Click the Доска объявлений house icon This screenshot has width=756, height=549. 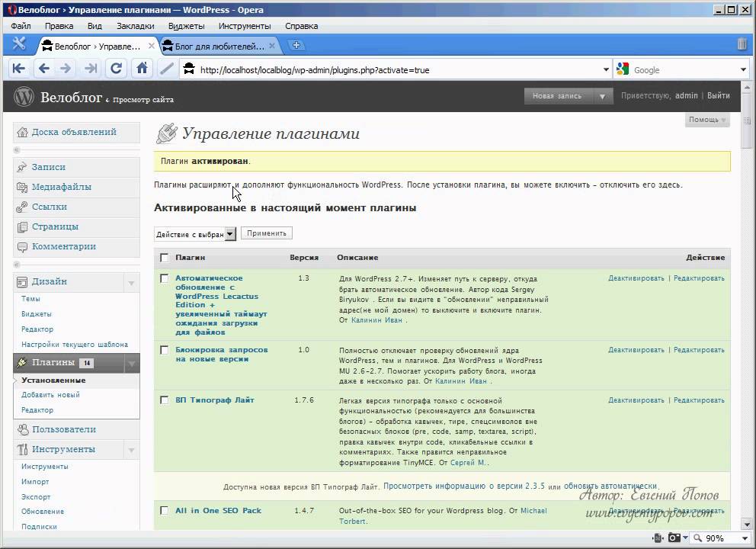click(22, 132)
